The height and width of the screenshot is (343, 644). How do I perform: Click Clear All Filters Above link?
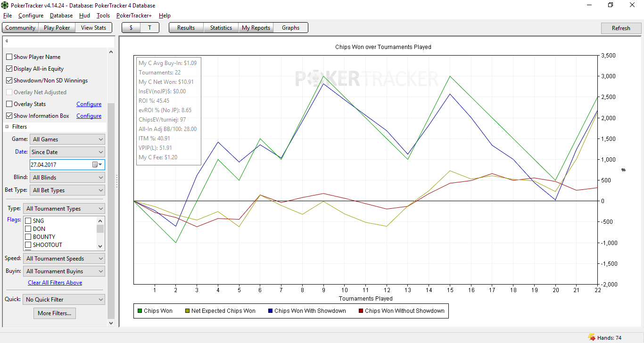click(55, 283)
